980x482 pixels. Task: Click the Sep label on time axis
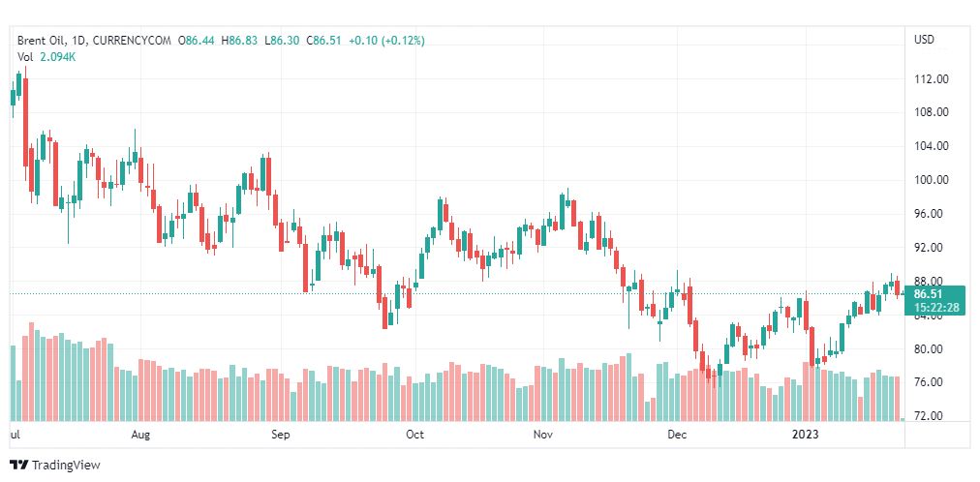(281, 435)
